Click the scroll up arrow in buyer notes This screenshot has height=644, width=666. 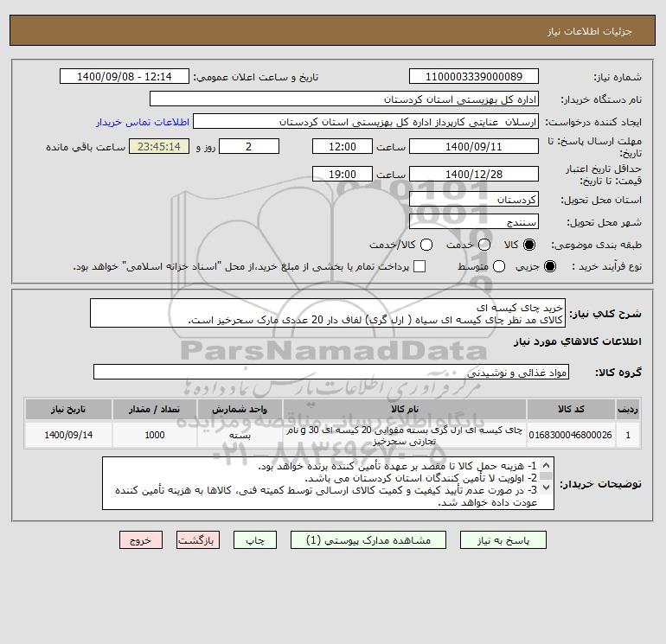pos(547,465)
